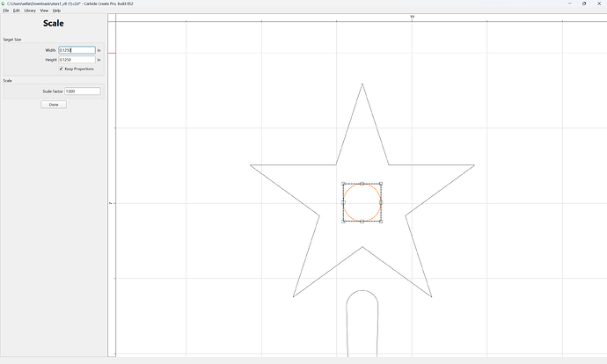Viewport: 607px width, 364px height.
Task: Click the Carbide Create app icon in title bar
Action: pyautogui.click(x=4, y=4)
